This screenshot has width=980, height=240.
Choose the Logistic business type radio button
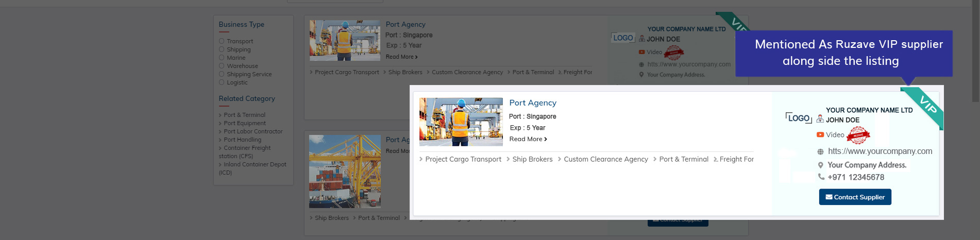pos(222,82)
